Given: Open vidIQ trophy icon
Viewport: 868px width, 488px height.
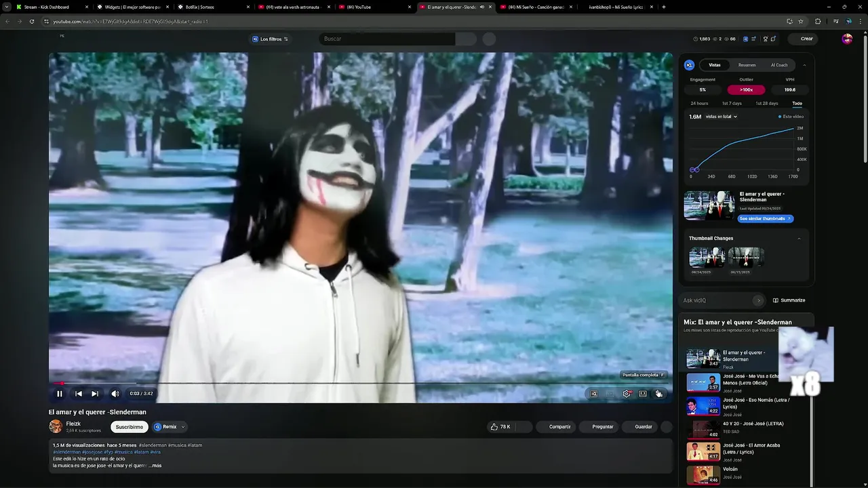Looking at the screenshot, I should [x=766, y=39].
